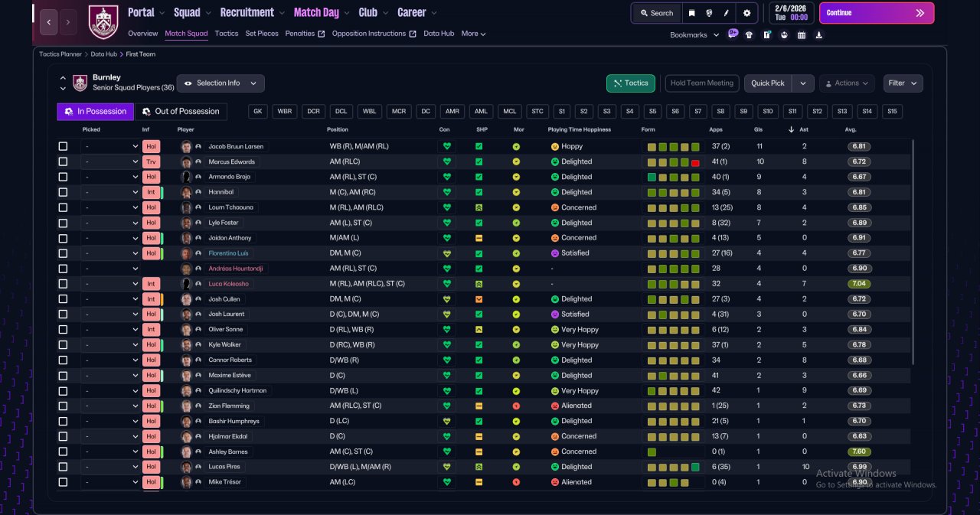
Task: Click the Search field in top bar
Action: pos(655,13)
